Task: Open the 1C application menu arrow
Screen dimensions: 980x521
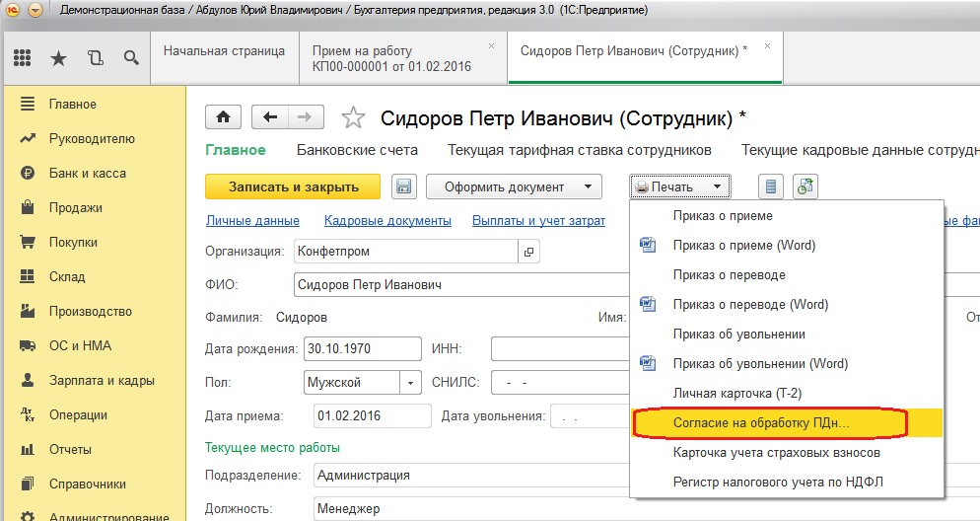Action: pyautogui.click(x=35, y=10)
